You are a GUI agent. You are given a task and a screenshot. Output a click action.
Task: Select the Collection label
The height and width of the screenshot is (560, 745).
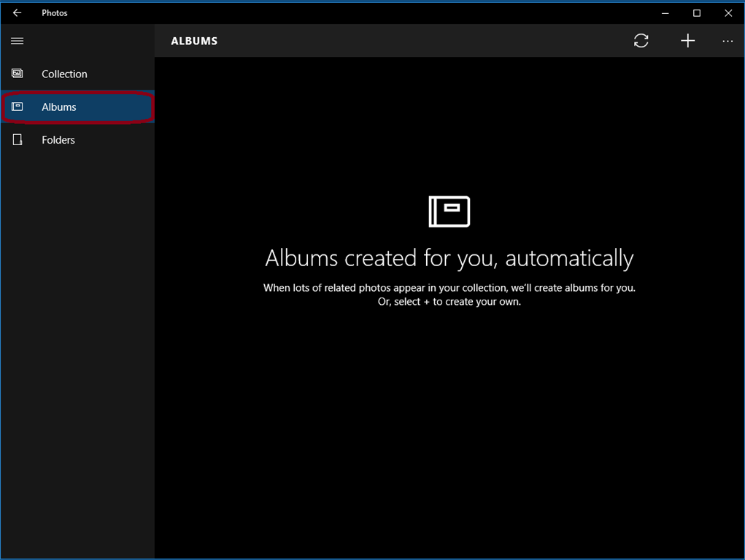(64, 74)
